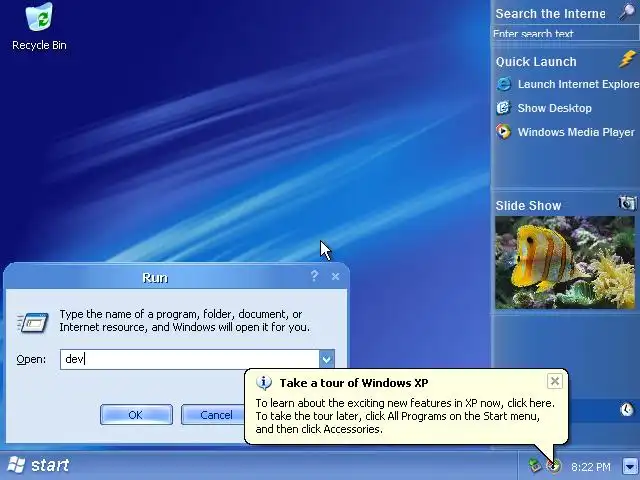Click the 8:22 PM taskbar clock

[x=591, y=467]
